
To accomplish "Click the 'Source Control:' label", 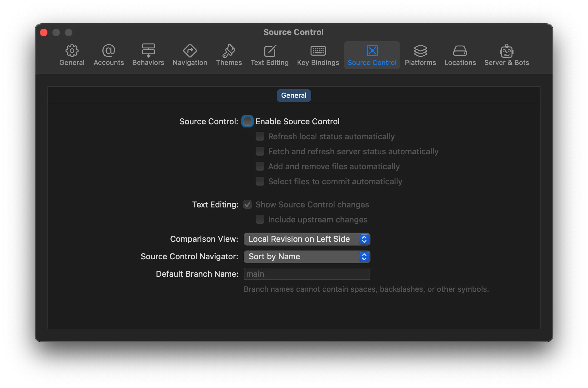I will pos(209,122).
